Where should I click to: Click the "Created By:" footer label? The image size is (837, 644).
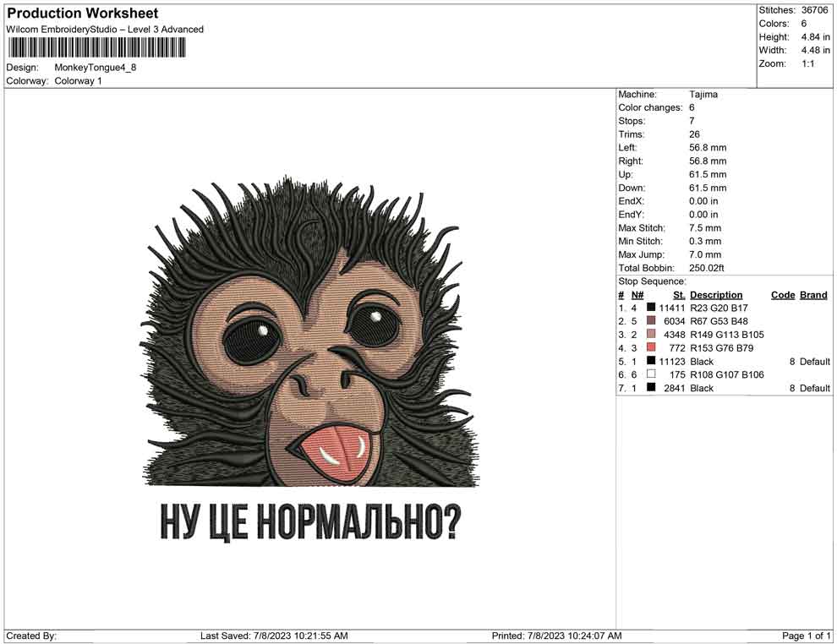coord(31,636)
